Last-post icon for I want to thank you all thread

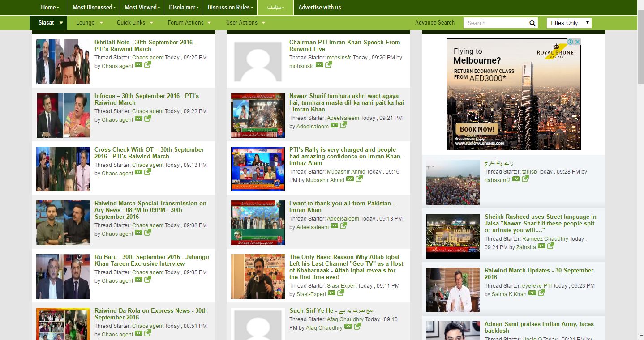coord(334,226)
